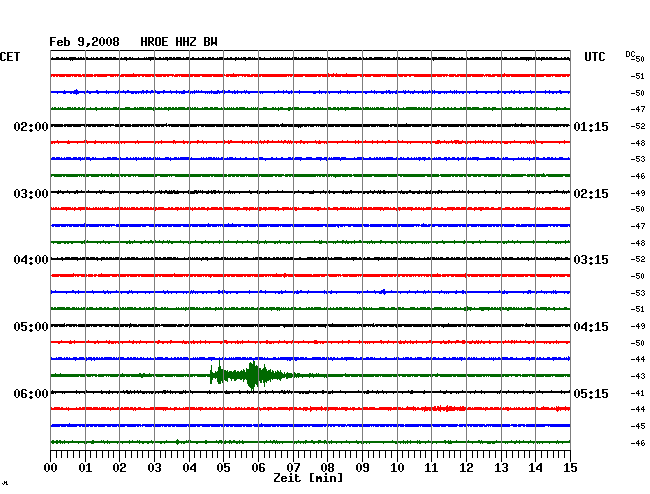Select the 05:15 UTC time label
This screenshot has height=494, width=650.
591,393
